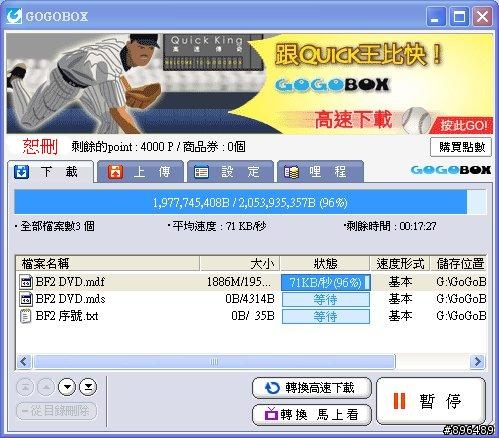Click the upload tab red icon
This screenshot has width=499, height=438.
click(x=115, y=172)
